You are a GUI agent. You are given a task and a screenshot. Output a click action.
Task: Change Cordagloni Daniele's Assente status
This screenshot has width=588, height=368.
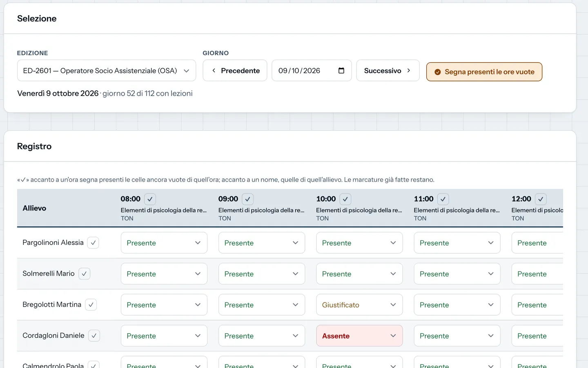pos(359,336)
